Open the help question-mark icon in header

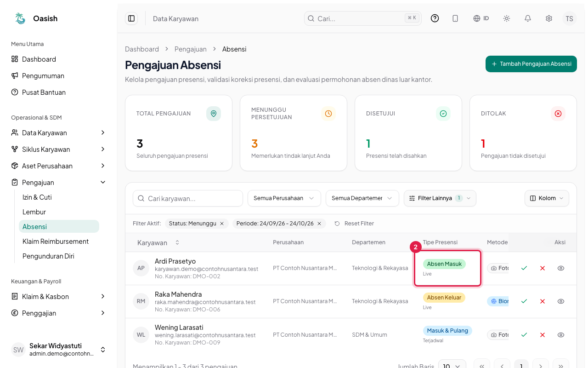[435, 18]
